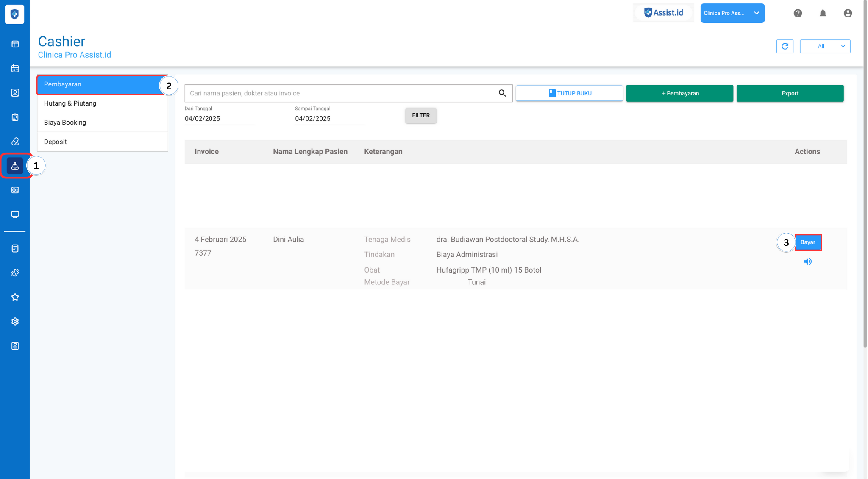Open the calendar icon in sidebar
The width and height of the screenshot is (868, 479).
15,68
